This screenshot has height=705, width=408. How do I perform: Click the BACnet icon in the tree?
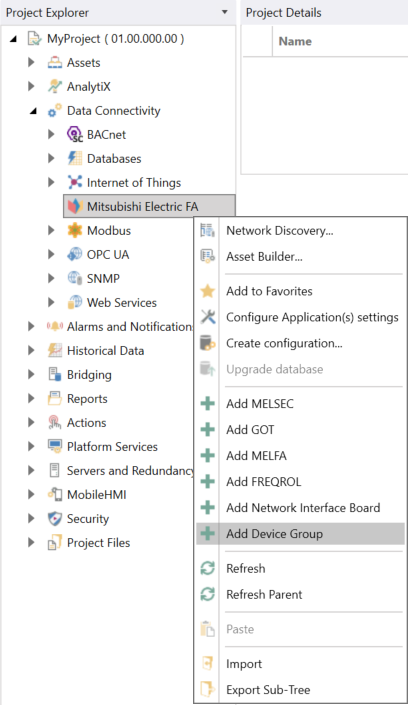pos(75,134)
